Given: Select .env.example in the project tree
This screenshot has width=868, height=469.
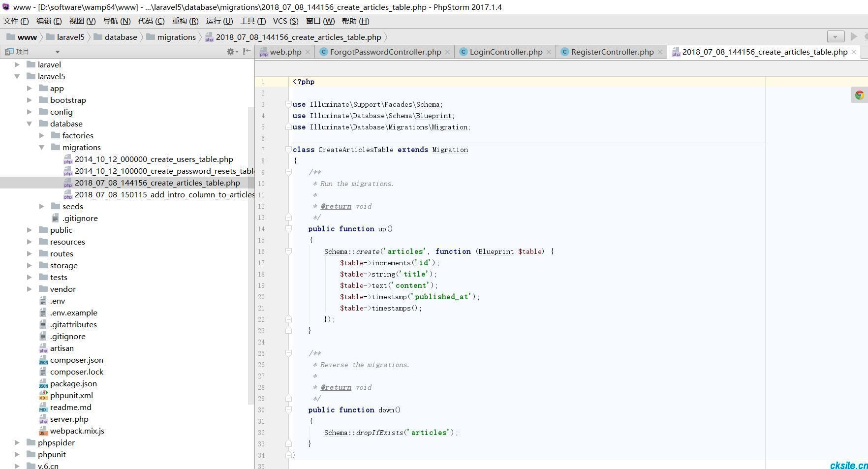Looking at the screenshot, I should point(73,313).
